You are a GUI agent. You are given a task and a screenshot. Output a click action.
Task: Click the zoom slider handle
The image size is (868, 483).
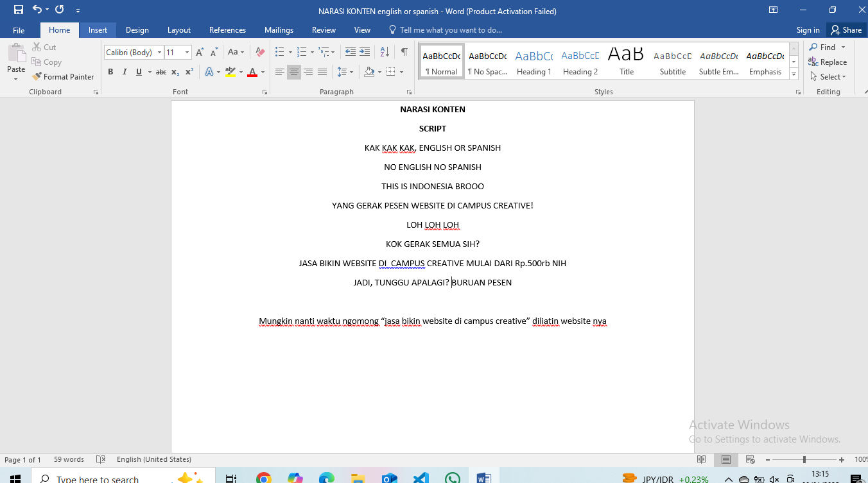coord(804,459)
